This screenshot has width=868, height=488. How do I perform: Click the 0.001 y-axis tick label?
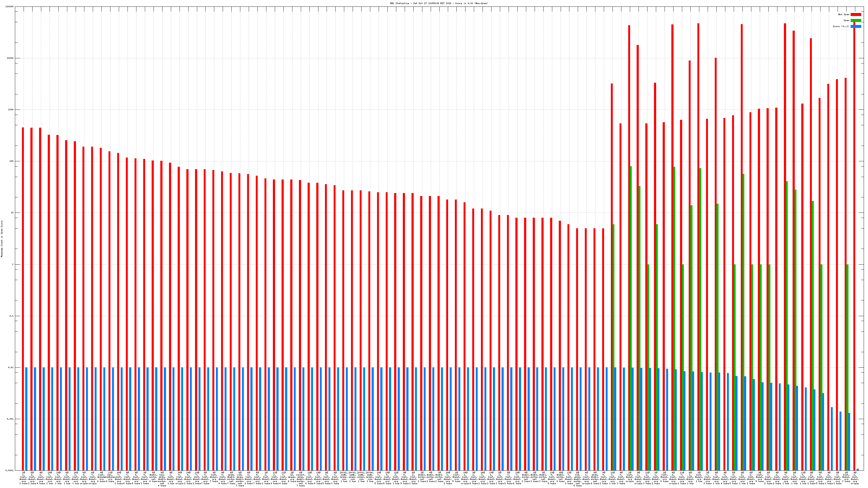11,419
